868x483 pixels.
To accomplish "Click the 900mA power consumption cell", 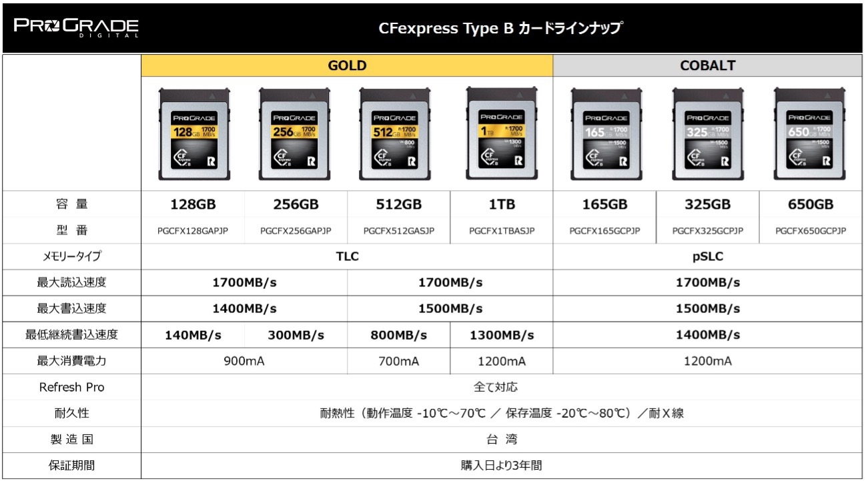I will [244, 361].
